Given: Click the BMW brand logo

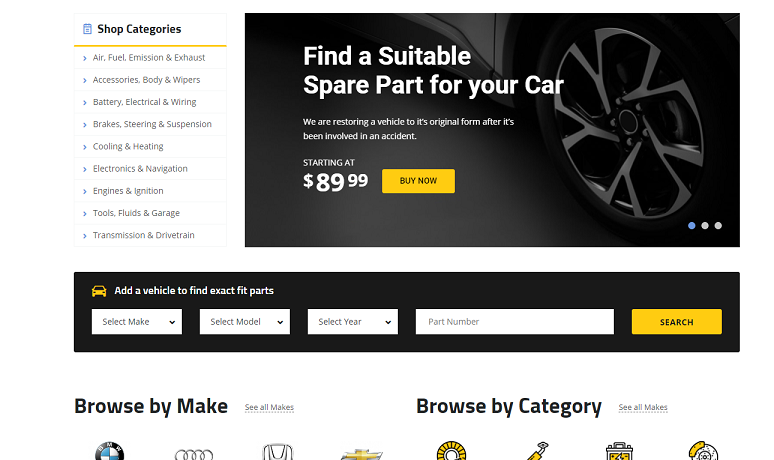Looking at the screenshot, I should click(110, 451).
